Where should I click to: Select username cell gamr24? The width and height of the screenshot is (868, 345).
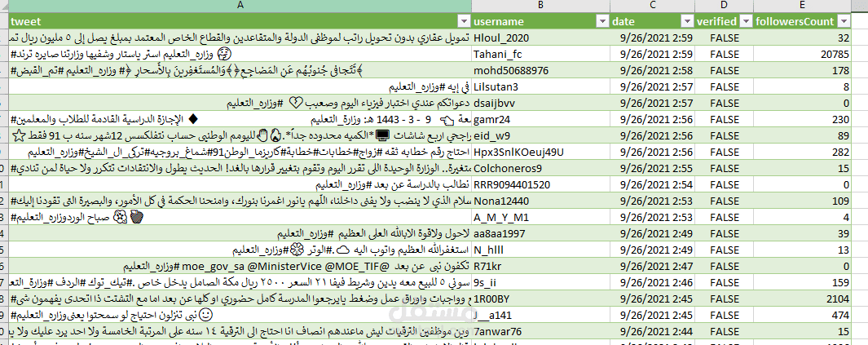point(541,120)
